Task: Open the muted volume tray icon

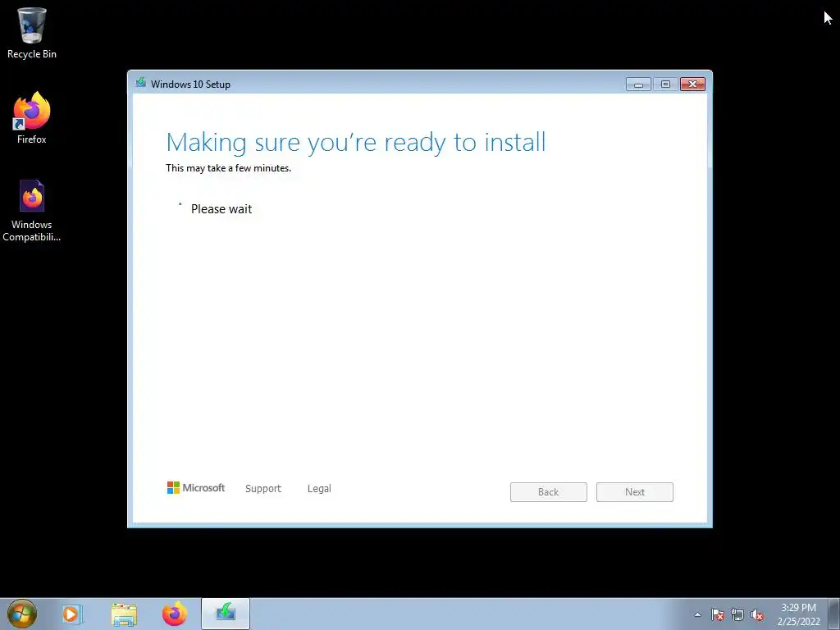Action: point(757,614)
